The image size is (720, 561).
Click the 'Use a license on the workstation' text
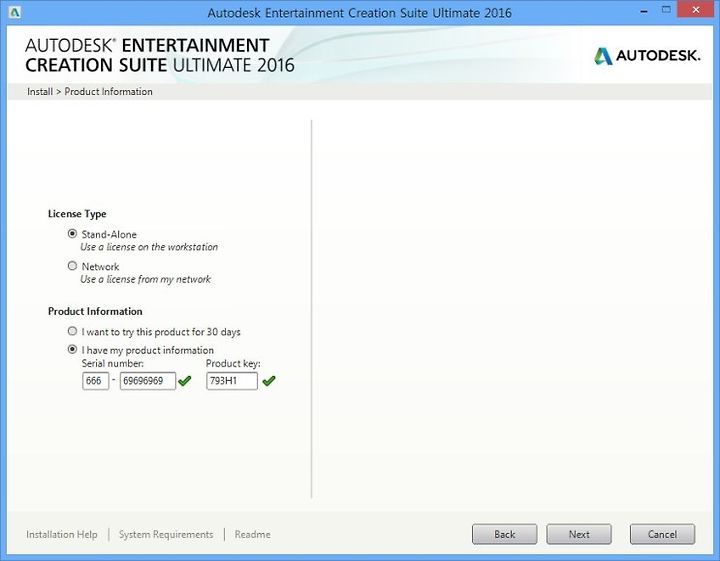[x=149, y=247]
